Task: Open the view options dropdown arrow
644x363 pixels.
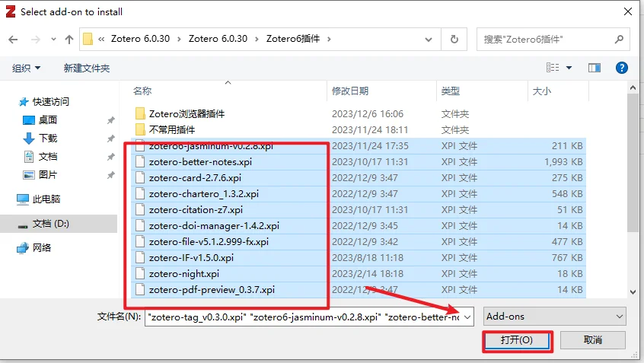Action: (x=569, y=68)
